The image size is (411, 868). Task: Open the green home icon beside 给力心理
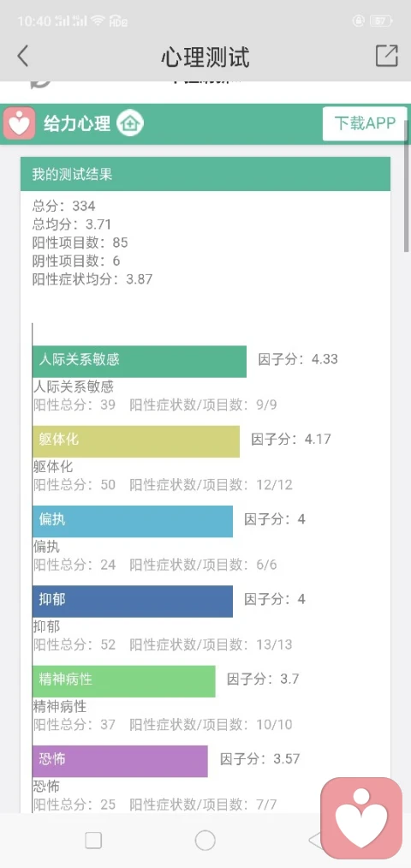(x=130, y=123)
